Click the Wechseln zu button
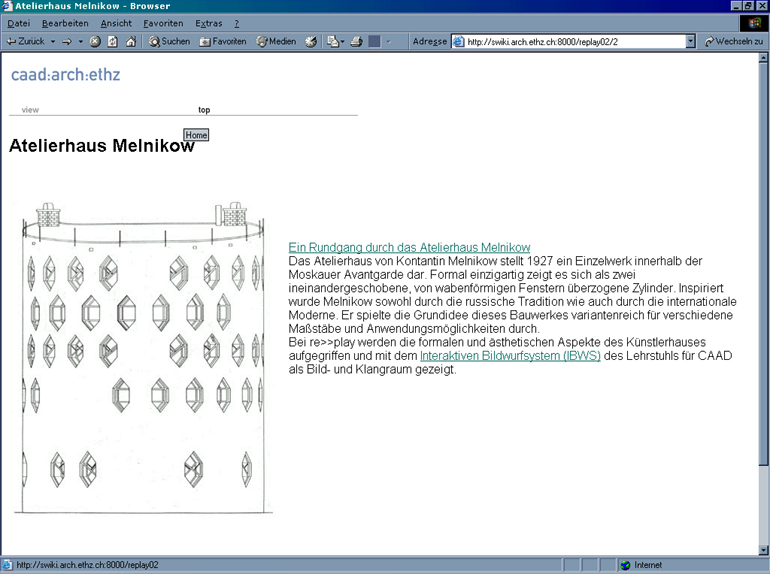Viewport: 770px width, 574px height. pyautogui.click(x=734, y=41)
